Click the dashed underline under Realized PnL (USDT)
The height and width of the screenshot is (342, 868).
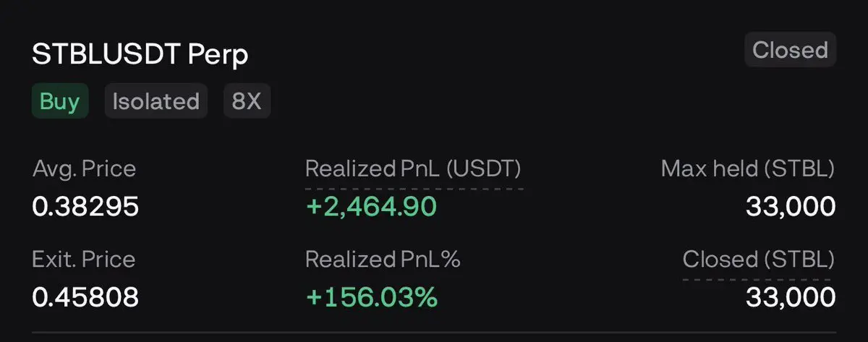click(413, 189)
